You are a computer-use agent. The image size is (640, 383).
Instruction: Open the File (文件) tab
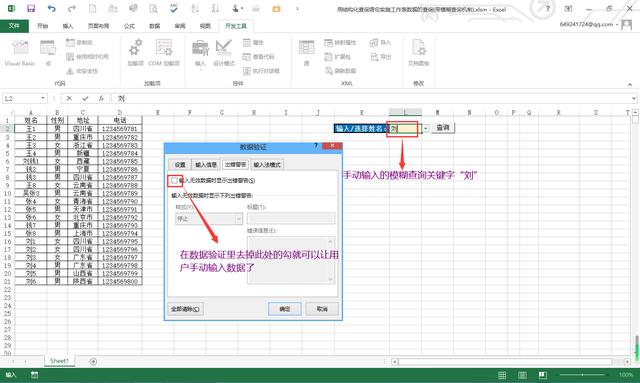[x=14, y=26]
